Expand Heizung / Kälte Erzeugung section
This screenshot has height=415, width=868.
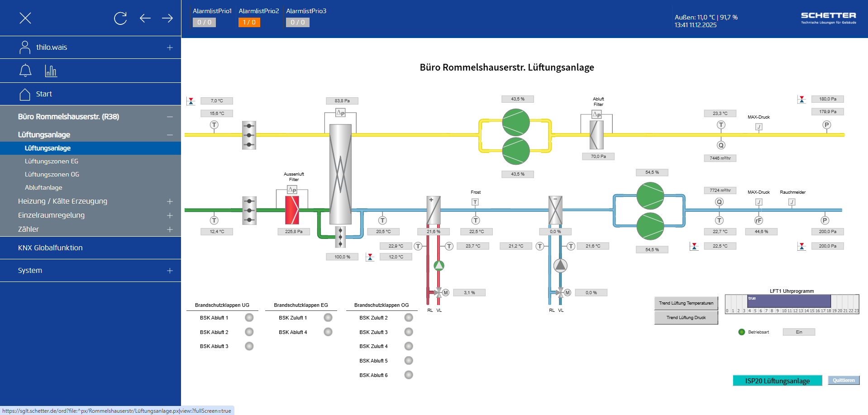coord(170,201)
